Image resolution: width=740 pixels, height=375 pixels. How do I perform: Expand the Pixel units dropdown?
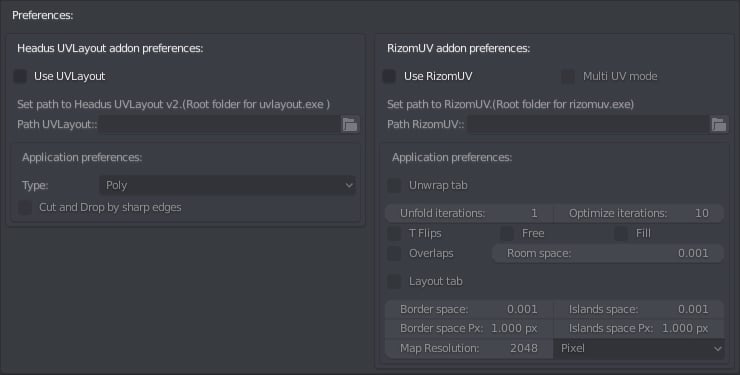(x=639, y=349)
